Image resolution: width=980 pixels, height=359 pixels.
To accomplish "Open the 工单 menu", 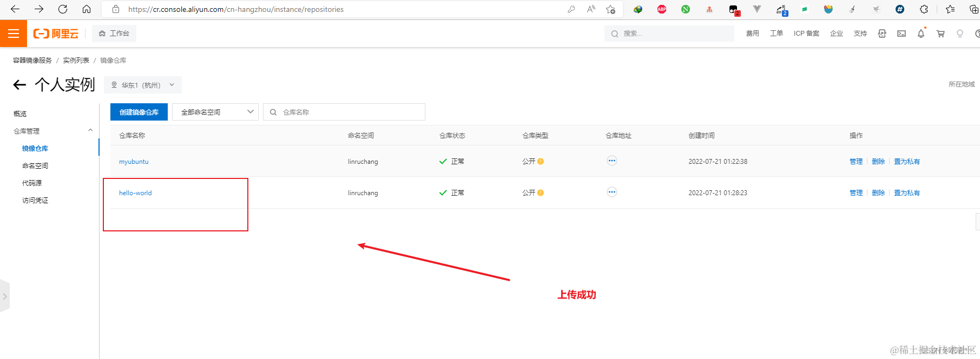I will click(x=776, y=34).
